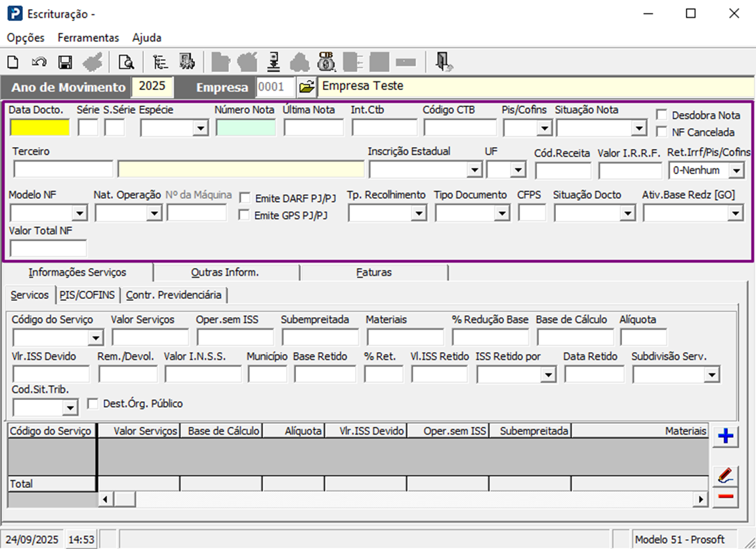Add service row with blue plus
The width and height of the screenshot is (756, 549).
[725, 437]
